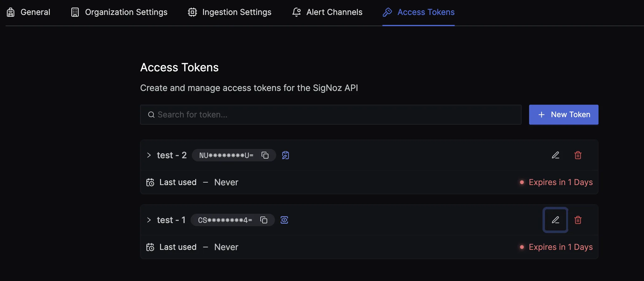Copy the test - 2 token value

pos(265,155)
